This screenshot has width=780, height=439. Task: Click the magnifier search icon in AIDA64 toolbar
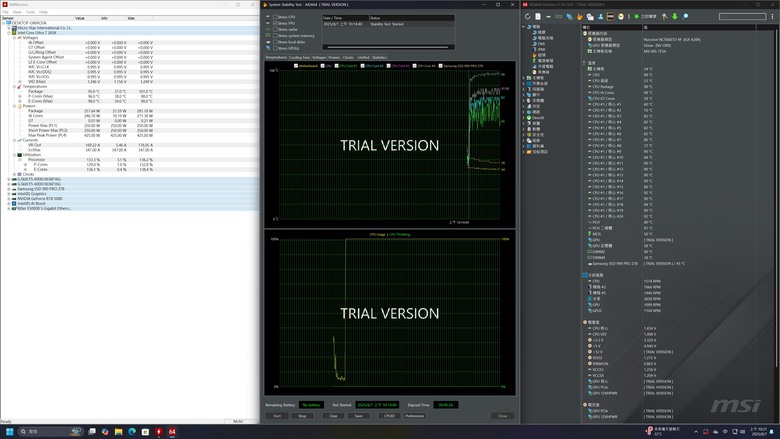click(685, 16)
